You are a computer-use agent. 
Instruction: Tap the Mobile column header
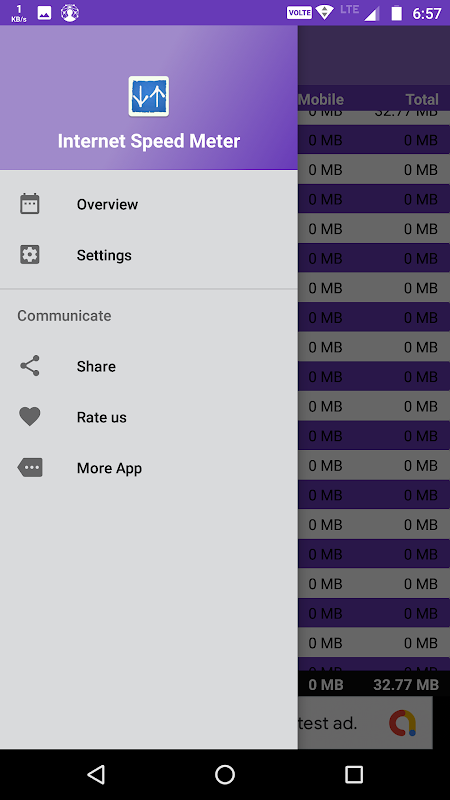coord(321,99)
